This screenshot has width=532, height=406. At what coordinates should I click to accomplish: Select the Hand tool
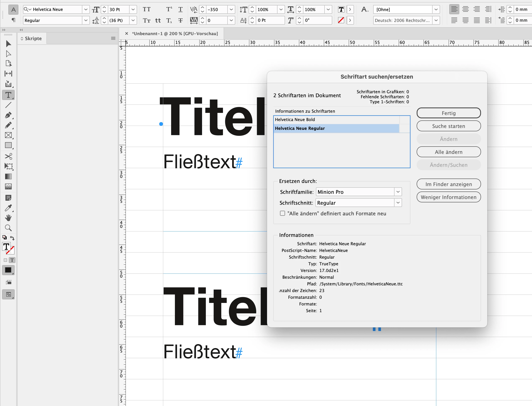(8, 218)
